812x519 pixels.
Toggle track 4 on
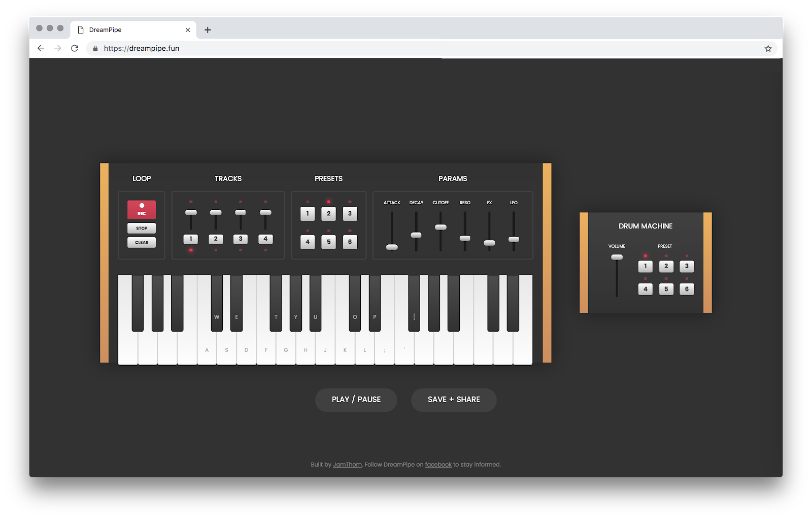pos(265,239)
